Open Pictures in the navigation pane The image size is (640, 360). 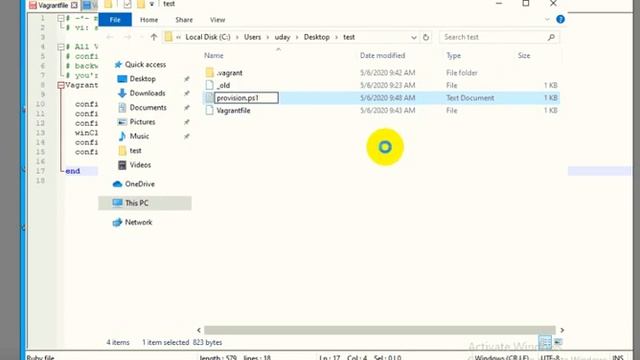142,122
